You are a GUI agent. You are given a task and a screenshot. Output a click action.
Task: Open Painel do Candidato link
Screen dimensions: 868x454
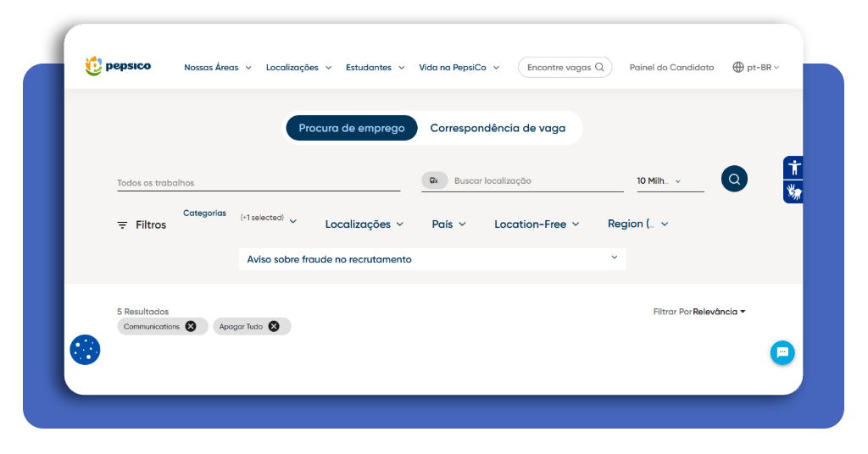pyautogui.click(x=671, y=68)
